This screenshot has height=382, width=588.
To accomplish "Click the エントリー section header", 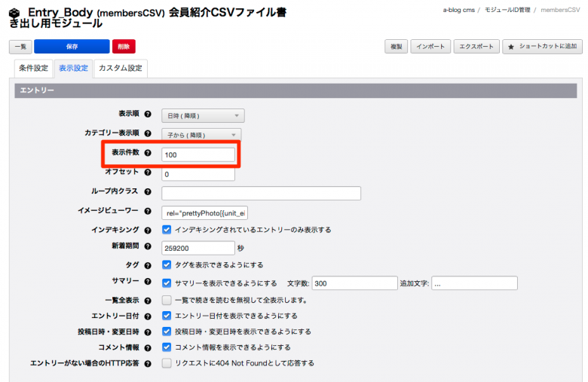I will click(x=296, y=90).
